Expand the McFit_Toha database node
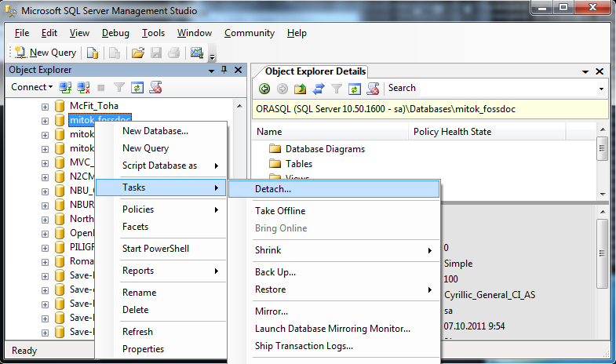This screenshot has height=364, width=616. [46, 105]
